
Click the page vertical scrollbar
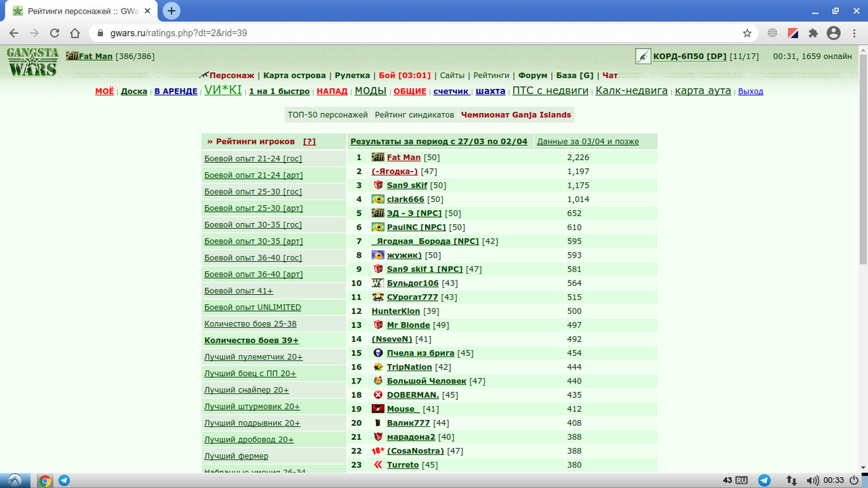pyautogui.click(x=863, y=258)
